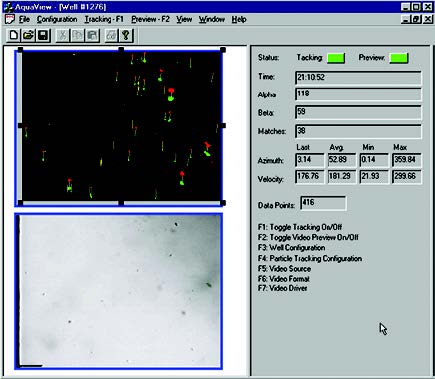Image resolution: width=435 pixels, height=379 pixels.
Task: Click the 'Azimuth:' row label
Action: pos(271,161)
